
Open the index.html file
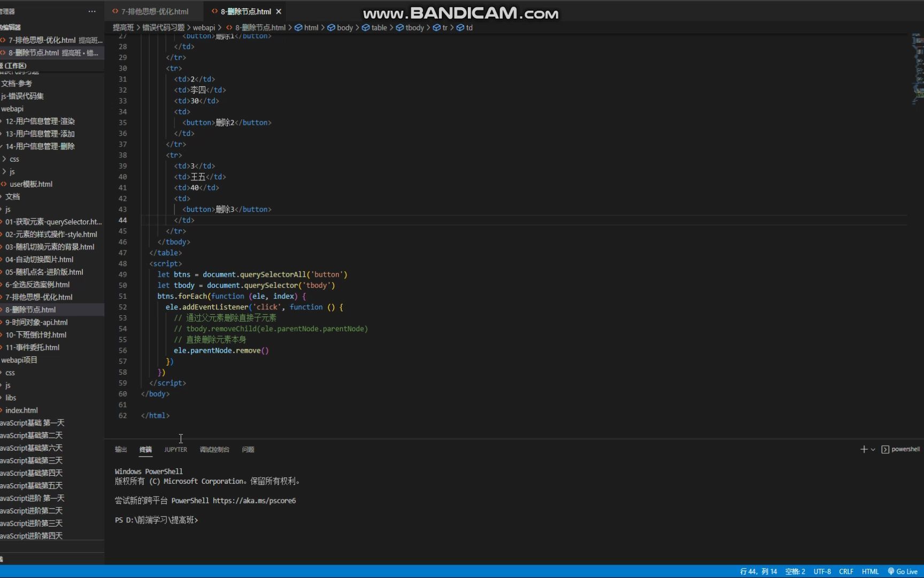tap(52, 410)
